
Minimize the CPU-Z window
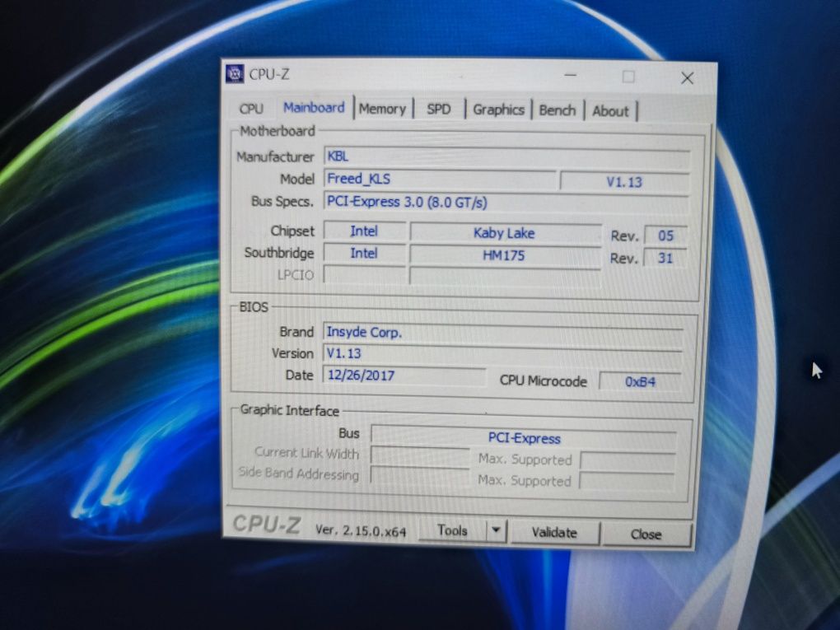571,76
